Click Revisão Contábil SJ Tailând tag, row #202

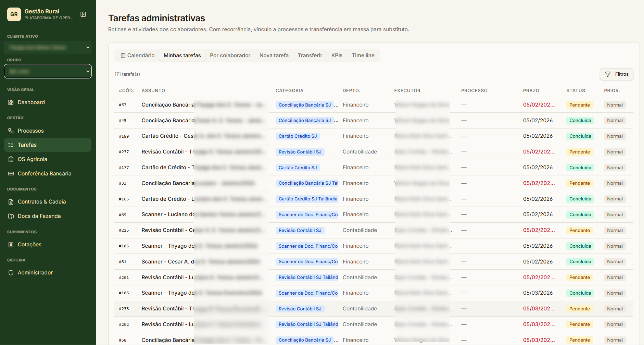[307, 324]
